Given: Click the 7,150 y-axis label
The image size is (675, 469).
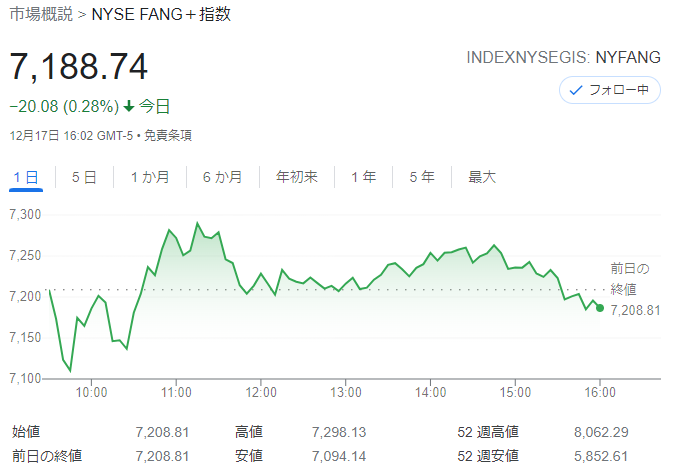Looking at the screenshot, I should click(x=25, y=337).
